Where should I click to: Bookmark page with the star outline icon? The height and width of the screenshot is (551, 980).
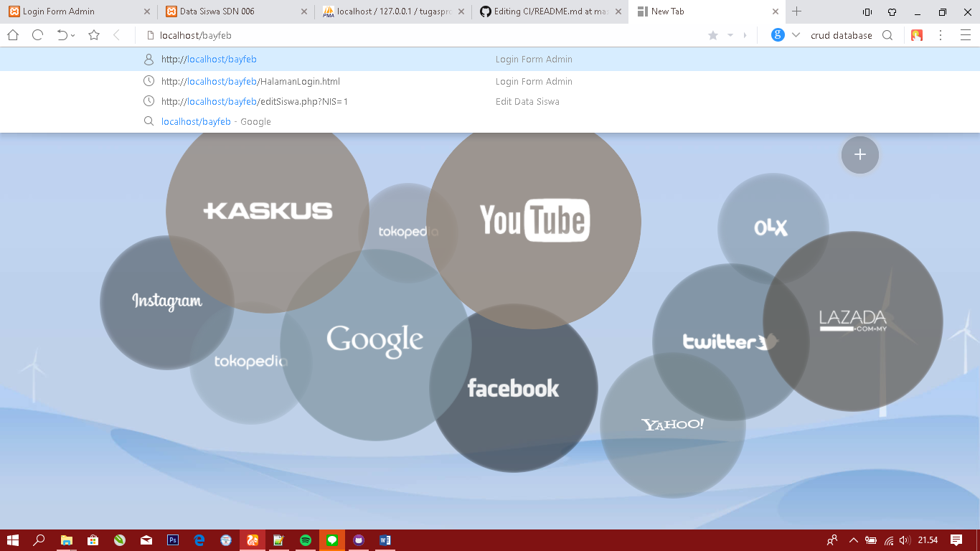tap(94, 35)
